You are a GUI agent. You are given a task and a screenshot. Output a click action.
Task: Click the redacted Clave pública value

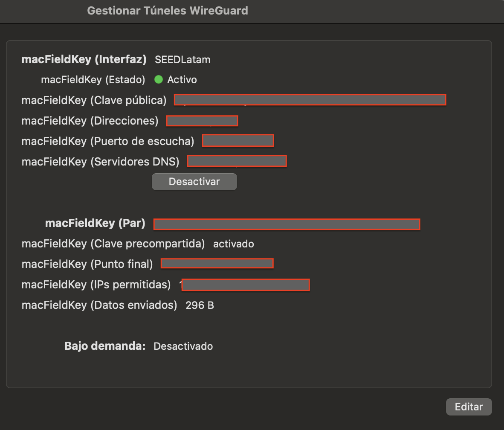click(x=310, y=100)
